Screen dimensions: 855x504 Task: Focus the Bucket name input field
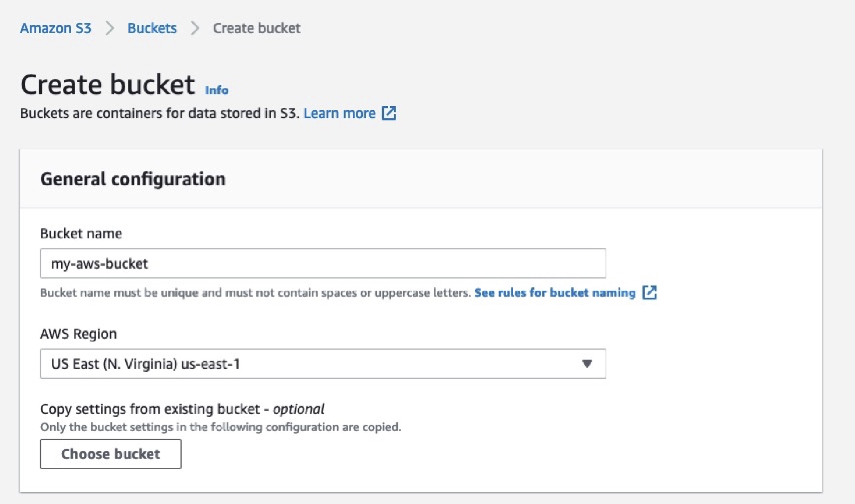pos(323,263)
